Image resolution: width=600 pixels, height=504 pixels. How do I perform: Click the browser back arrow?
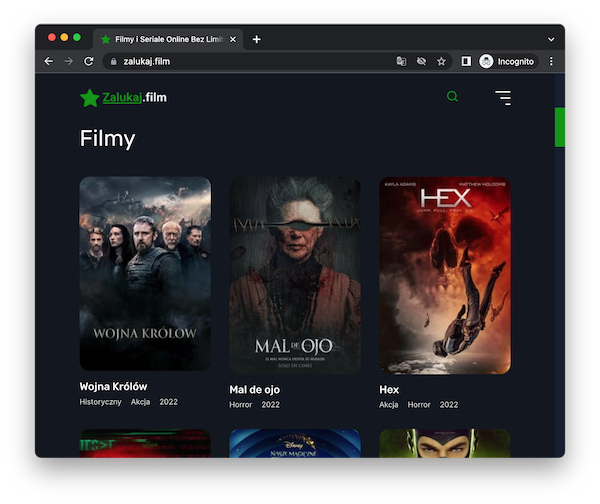(x=49, y=61)
